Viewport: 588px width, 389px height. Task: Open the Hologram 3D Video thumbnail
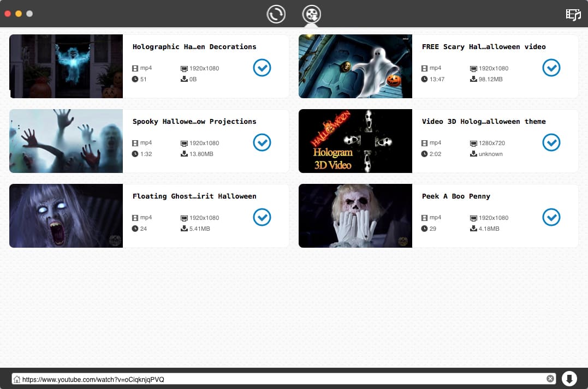coord(355,141)
